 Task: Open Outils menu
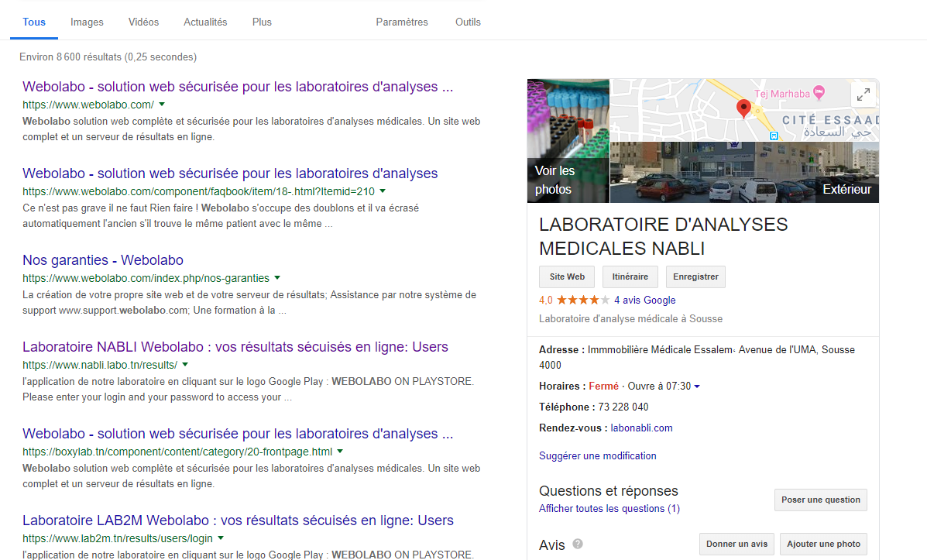click(x=468, y=22)
